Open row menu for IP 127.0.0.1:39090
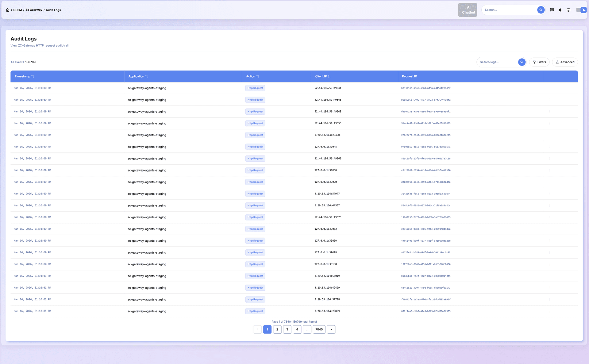The image size is (589, 364). [550, 241]
